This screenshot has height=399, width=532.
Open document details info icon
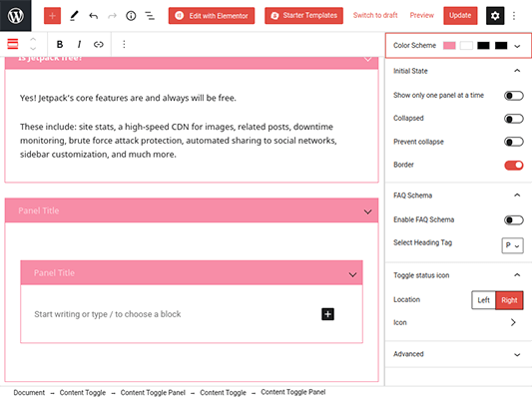tap(131, 16)
